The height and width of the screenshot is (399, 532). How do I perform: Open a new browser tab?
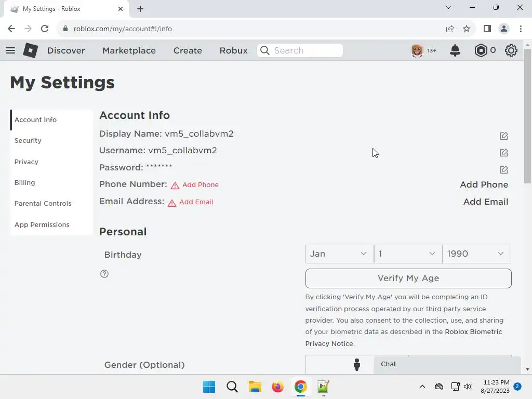click(140, 9)
